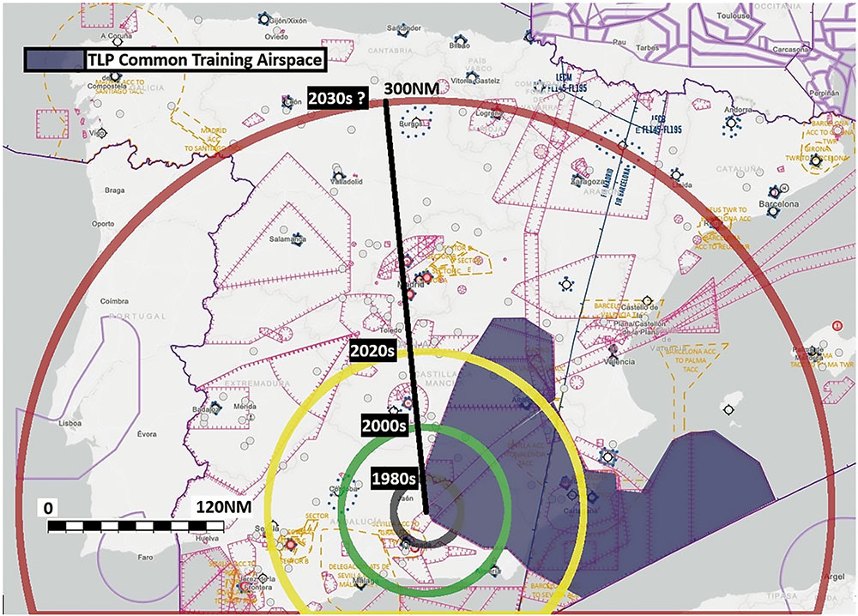Click the "120NM" scale label

pyautogui.click(x=223, y=506)
